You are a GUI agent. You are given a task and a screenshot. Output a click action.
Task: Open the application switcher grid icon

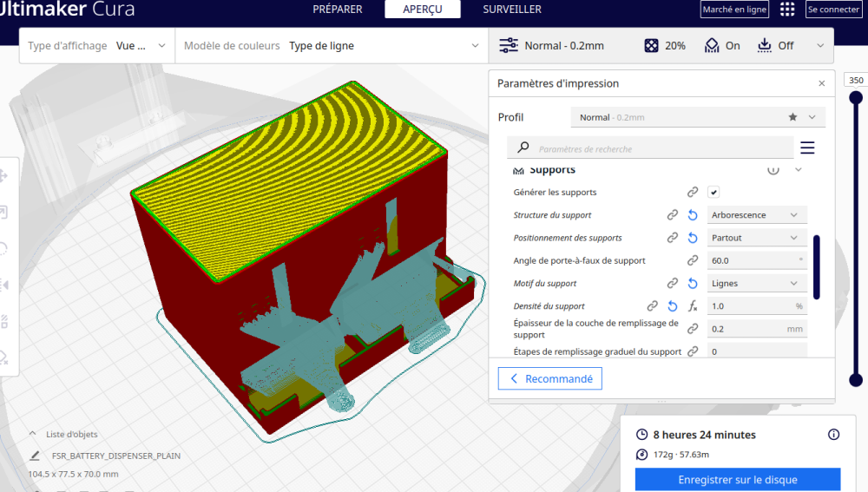787,10
